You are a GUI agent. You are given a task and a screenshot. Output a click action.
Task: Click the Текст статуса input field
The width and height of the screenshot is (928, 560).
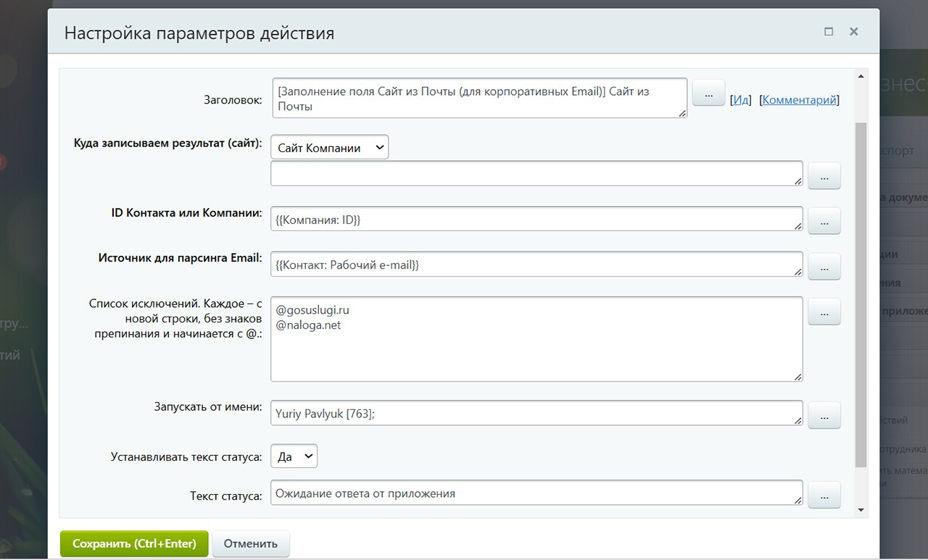tap(536, 493)
